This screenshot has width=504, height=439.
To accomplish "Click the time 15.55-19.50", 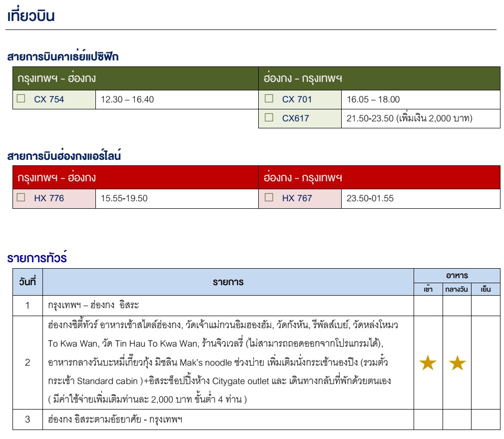I will (124, 198).
